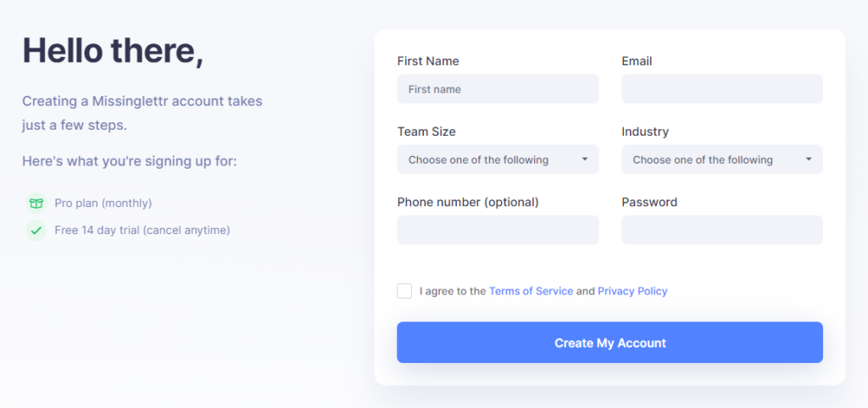Click the Industry dropdown arrow
The width and height of the screenshot is (868, 408).
tap(809, 159)
